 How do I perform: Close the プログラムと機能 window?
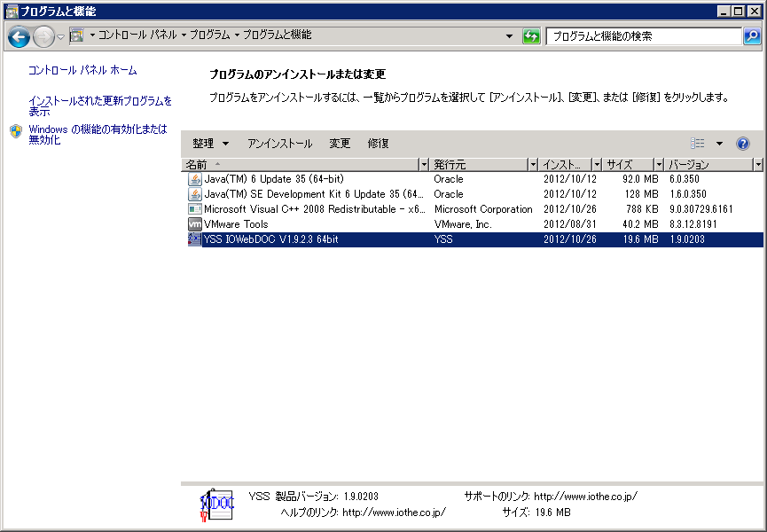pyautogui.click(x=755, y=11)
